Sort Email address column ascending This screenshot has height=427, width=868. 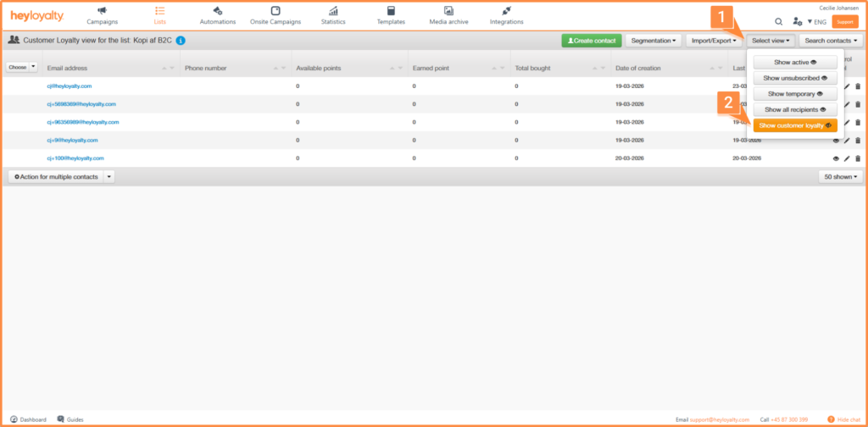point(164,68)
